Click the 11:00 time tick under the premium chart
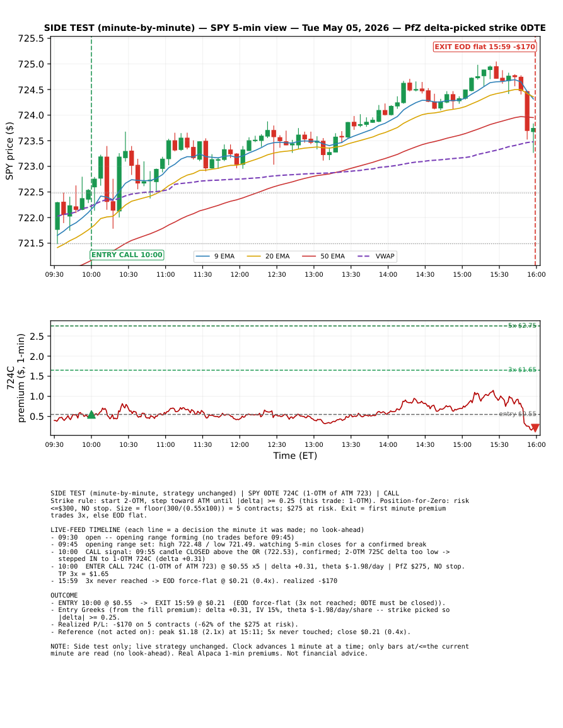 click(x=165, y=445)
